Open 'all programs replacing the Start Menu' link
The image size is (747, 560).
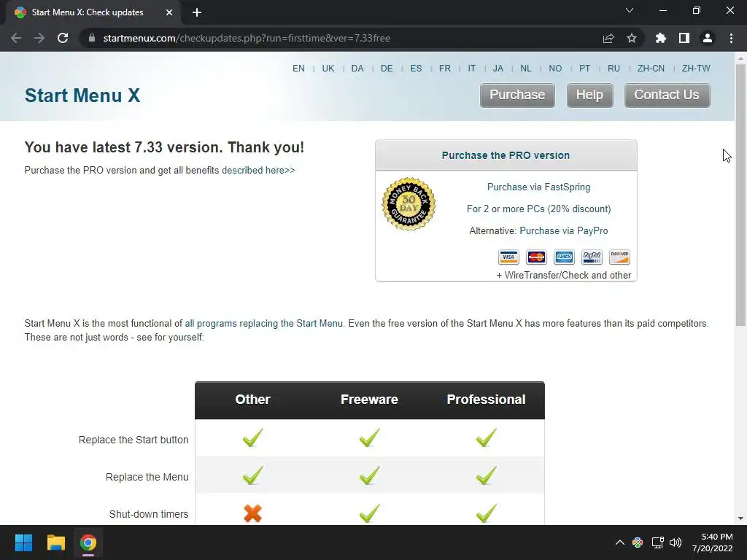pyautogui.click(x=263, y=323)
